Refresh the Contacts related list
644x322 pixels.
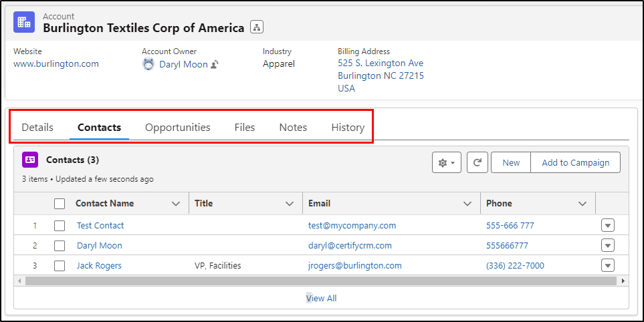pyautogui.click(x=477, y=162)
